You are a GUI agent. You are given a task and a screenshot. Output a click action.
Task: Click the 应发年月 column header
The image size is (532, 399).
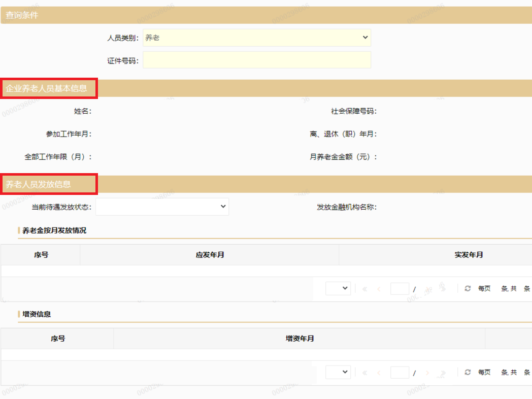tap(210, 255)
